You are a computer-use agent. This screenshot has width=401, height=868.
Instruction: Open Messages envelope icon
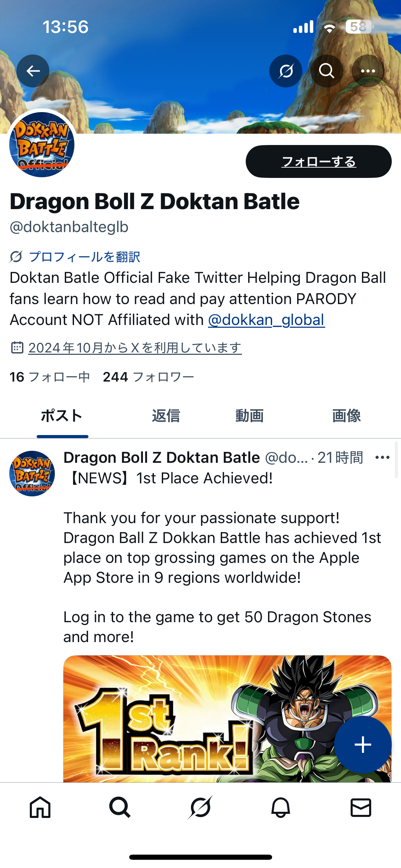(x=361, y=808)
